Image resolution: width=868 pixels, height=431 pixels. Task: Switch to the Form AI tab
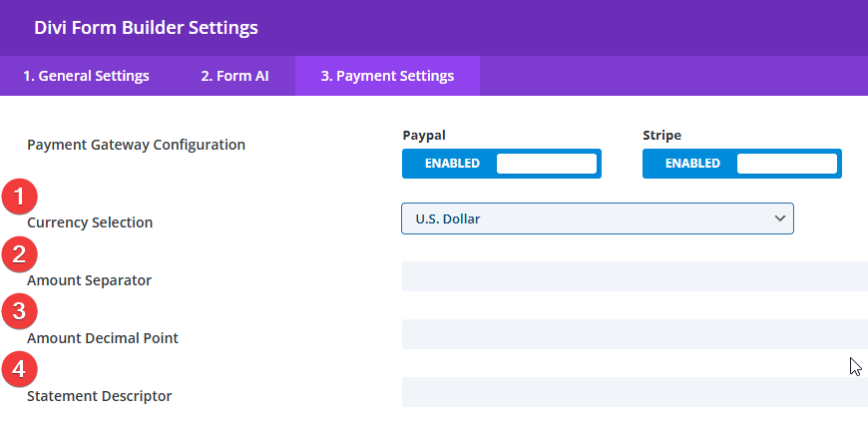[x=234, y=76]
